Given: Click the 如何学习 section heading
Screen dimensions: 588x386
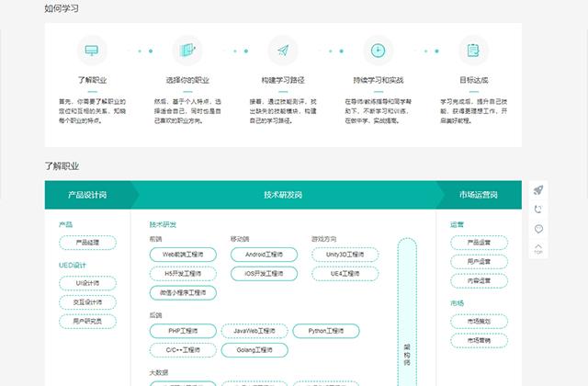Looking at the screenshot, I should [x=62, y=8].
